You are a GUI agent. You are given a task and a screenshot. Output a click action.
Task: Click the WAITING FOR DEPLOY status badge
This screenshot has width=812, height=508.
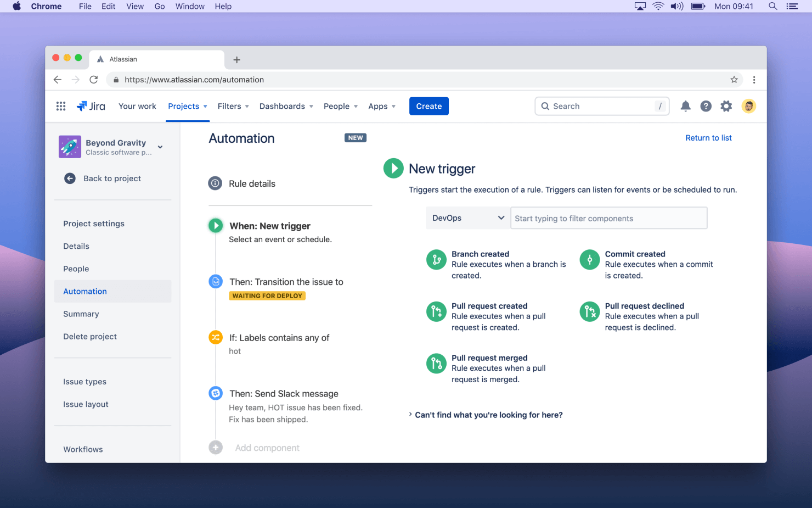click(x=267, y=295)
